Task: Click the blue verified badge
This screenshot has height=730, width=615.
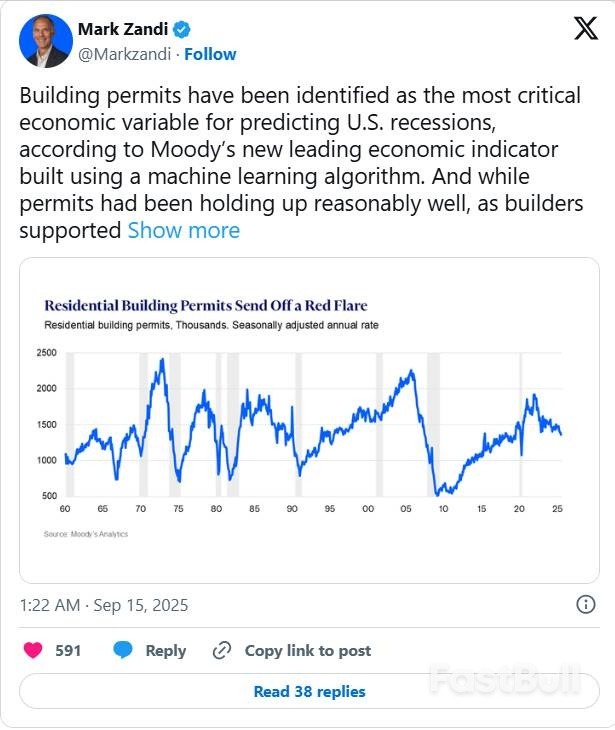Action: tap(183, 29)
